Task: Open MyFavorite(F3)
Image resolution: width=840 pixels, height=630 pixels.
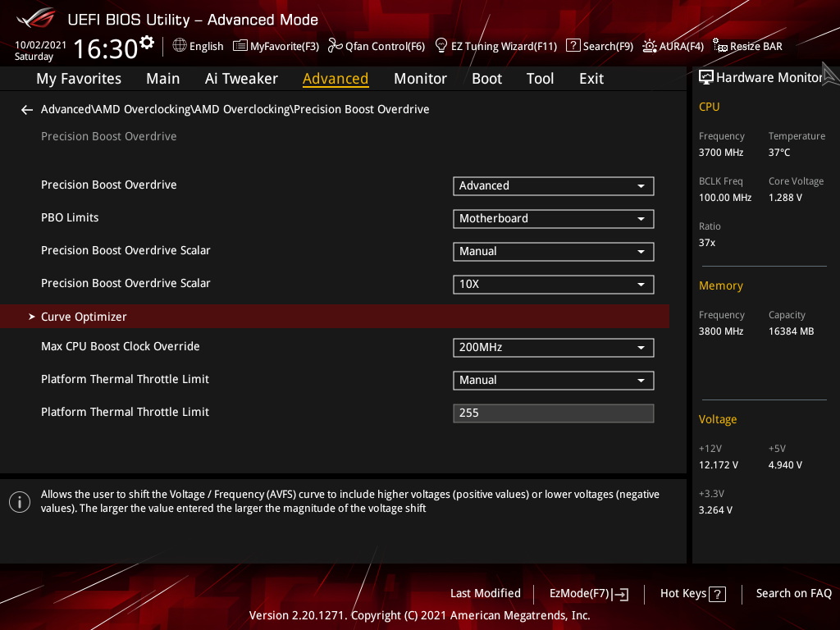Action: 276,46
